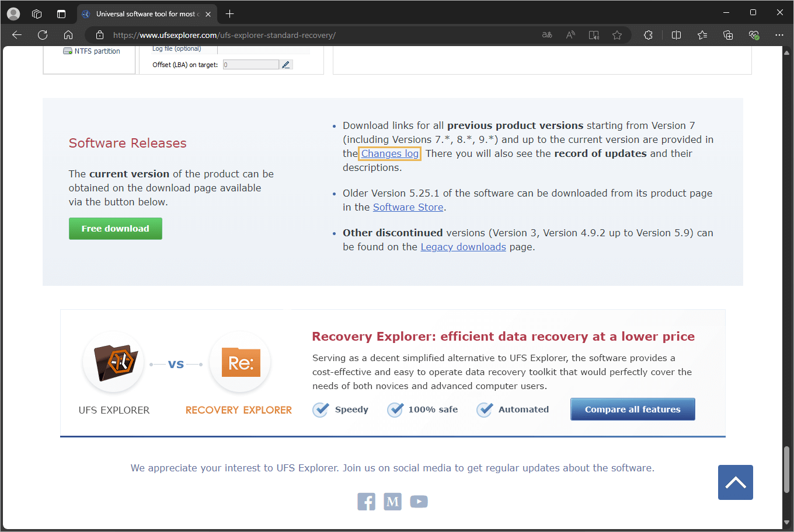Open the Legacy downloads link
Screen dimensions: 794x532
tap(464, 247)
